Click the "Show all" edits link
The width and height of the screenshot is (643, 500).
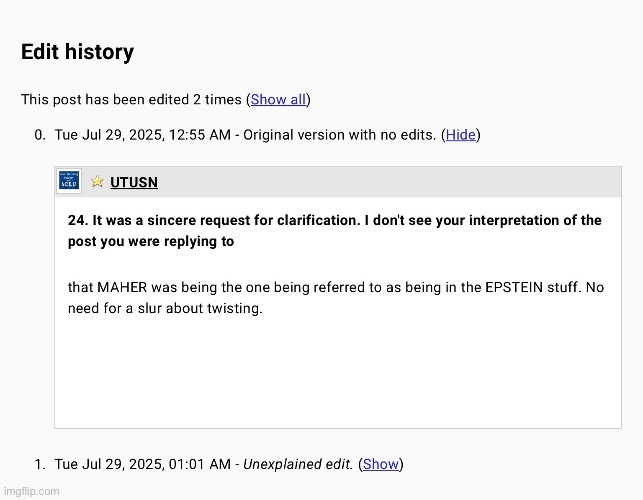click(x=278, y=99)
